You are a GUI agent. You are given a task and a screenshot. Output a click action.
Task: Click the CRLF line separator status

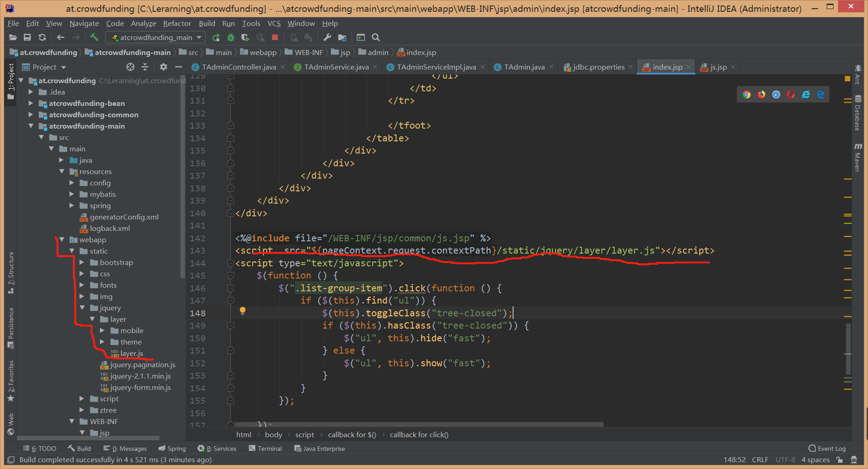click(x=760, y=460)
